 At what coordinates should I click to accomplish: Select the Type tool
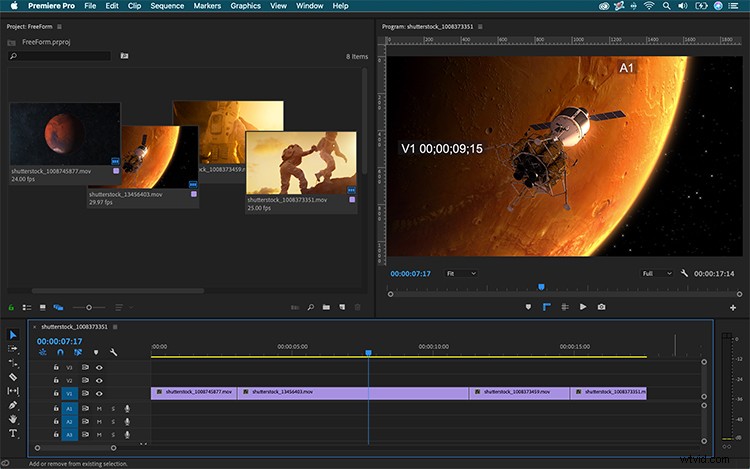click(x=13, y=433)
